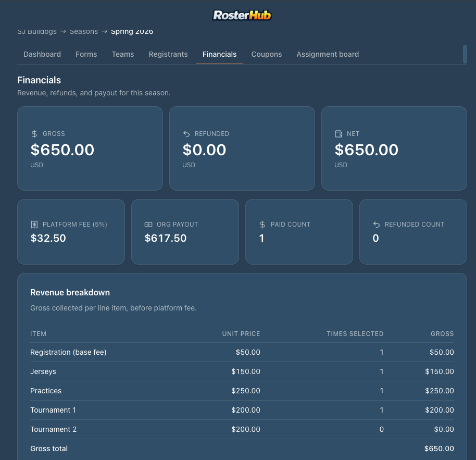Click the page scrollbar thumb
476x460 pixels.
[465, 54]
